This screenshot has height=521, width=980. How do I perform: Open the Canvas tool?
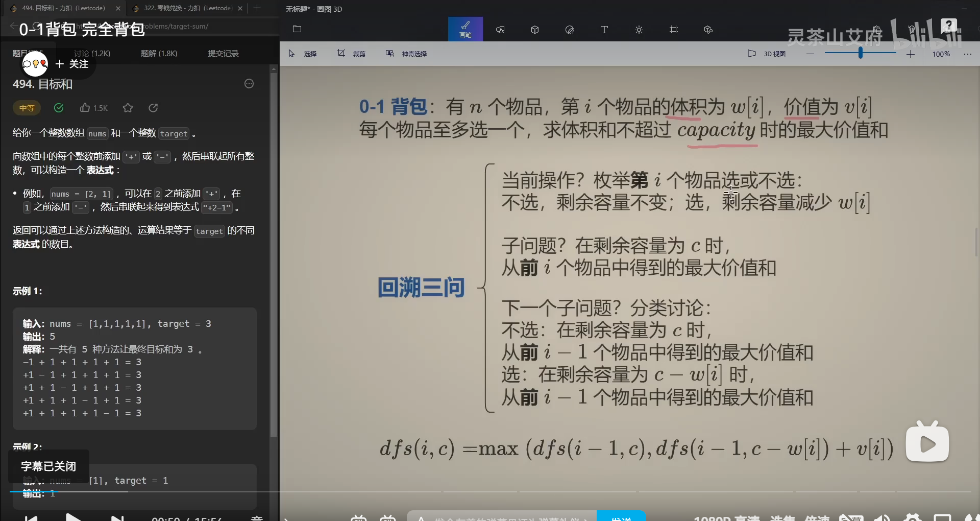pos(673,30)
